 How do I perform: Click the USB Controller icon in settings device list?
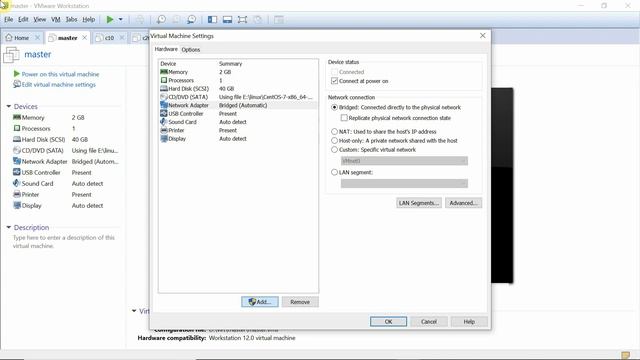[x=164, y=113]
